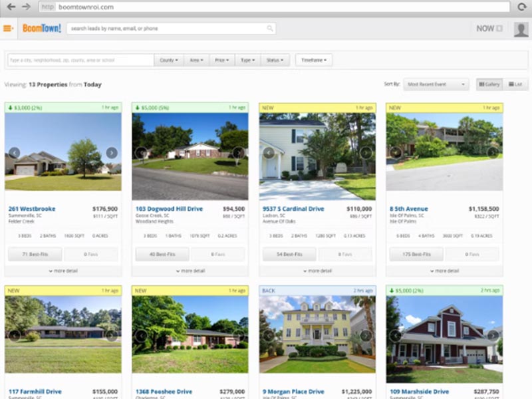Viewport: 532px width, 399px height.
Task: Show next photo of 261 Westbrooke
Action: pos(112,153)
